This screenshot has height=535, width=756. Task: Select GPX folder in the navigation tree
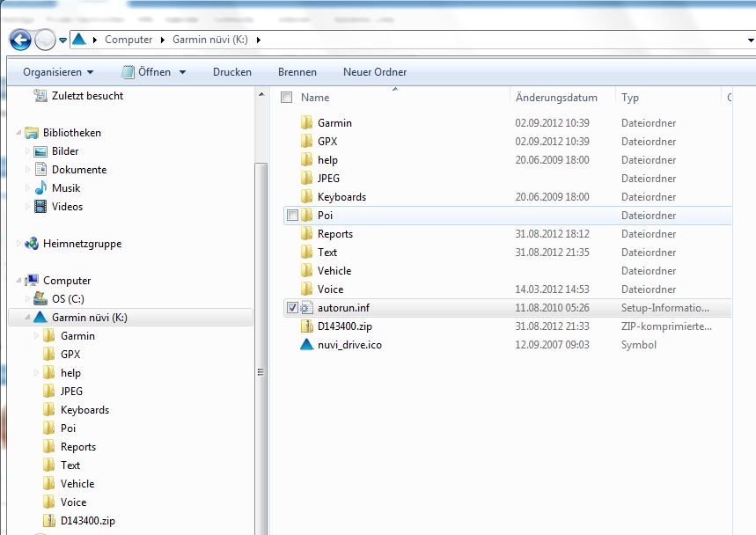click(x=70, y=355)
